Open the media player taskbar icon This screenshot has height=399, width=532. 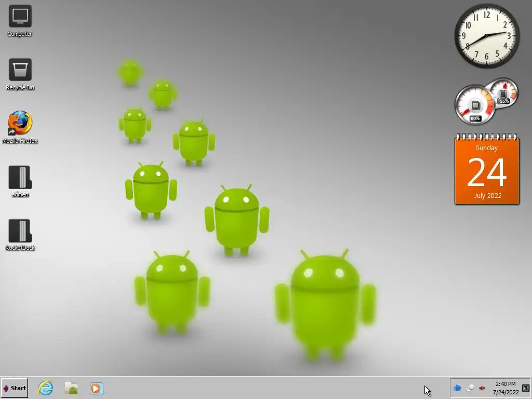click(x=97, y=388)
